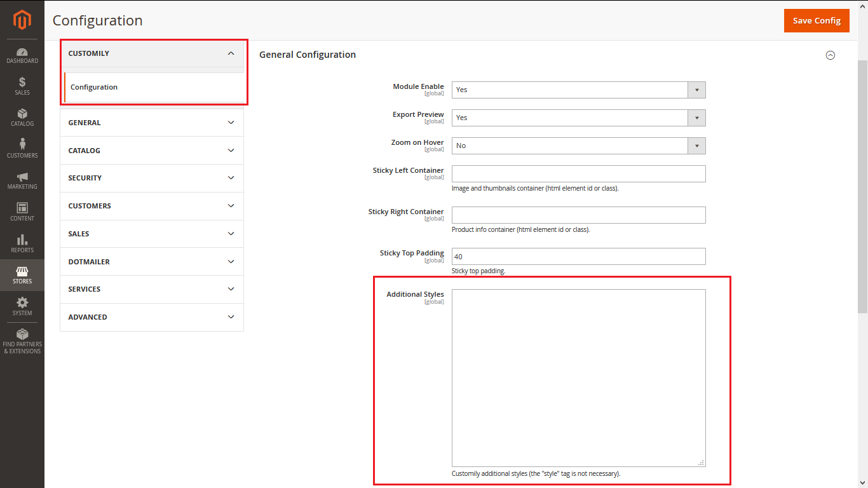The width and height of the screenshot is (868, 488).
Task: Open the Zoom on Hover dropdown
Action: point(578,146)
